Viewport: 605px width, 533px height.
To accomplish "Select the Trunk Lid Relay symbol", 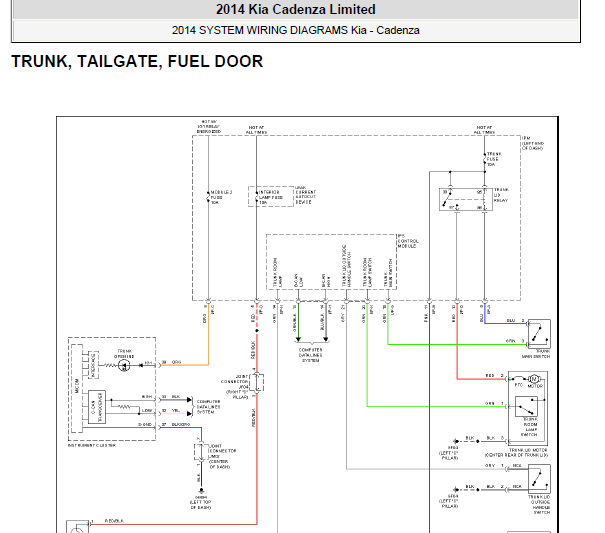I will point(466,199).
